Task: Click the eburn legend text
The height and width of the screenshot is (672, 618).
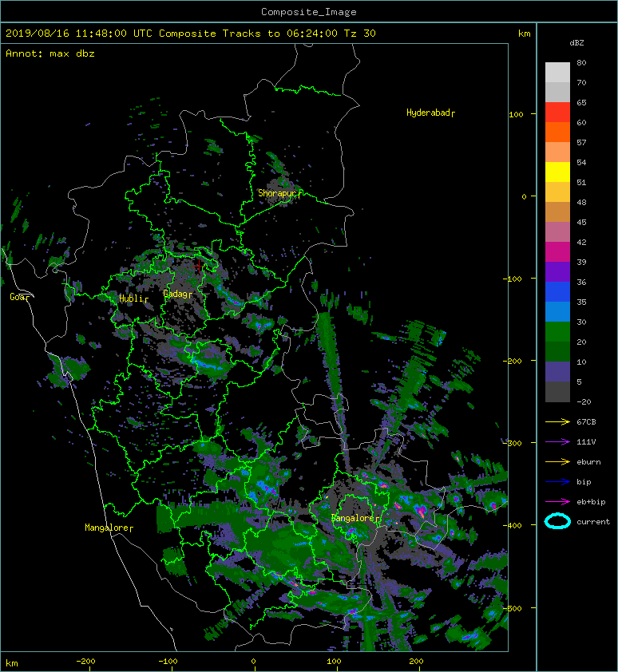Action: [x=588, y=462]
